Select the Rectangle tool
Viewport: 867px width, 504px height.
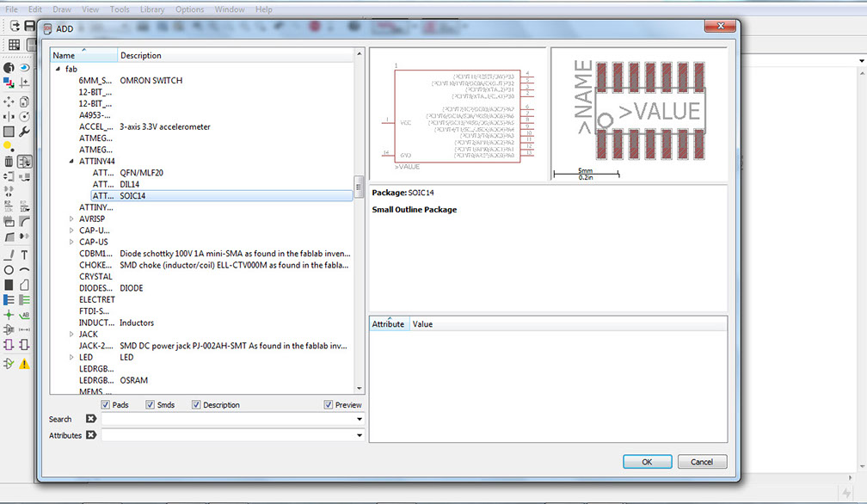(x=9, y=285)
